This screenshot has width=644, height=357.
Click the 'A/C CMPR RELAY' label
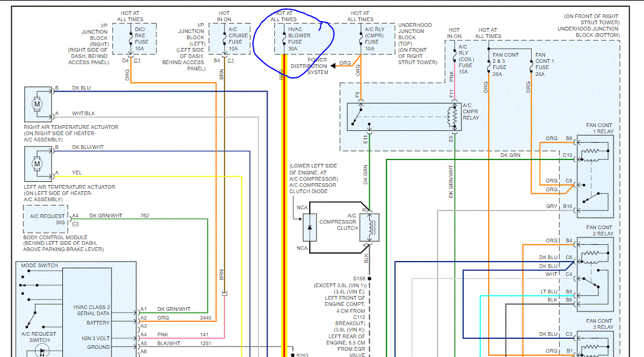coord(471,112)
